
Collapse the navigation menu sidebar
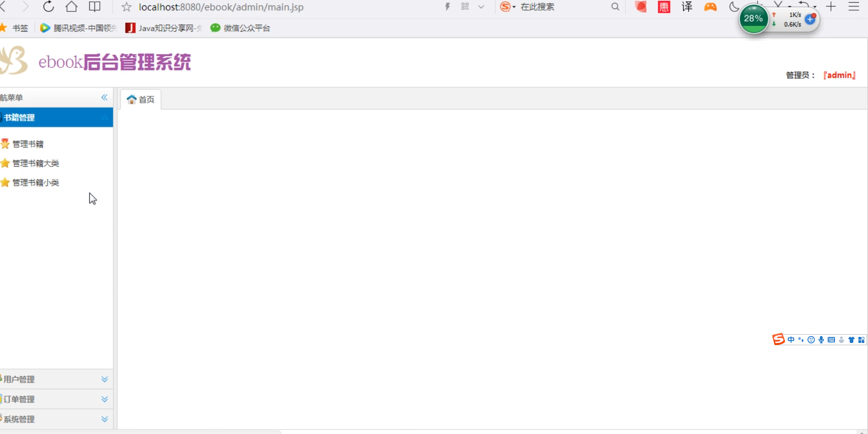104,98
